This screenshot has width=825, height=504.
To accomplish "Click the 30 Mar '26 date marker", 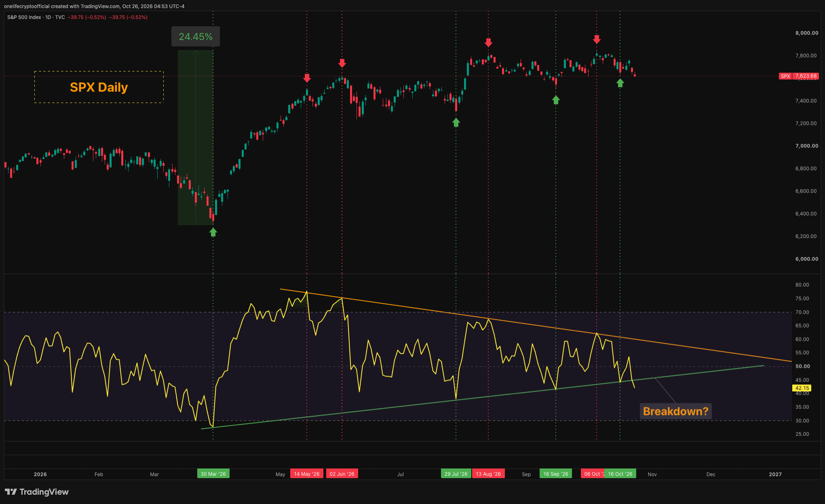I will [x=213, y=474].
